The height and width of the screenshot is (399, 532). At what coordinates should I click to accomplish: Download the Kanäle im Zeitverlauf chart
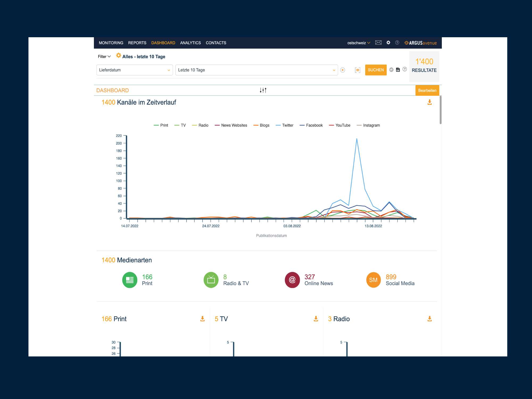[429, 102]
